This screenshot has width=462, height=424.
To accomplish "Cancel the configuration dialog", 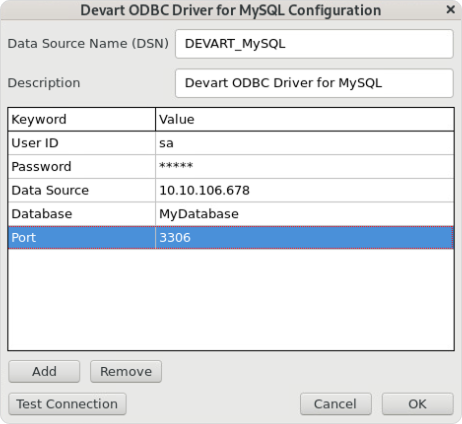I will (336, 404).
